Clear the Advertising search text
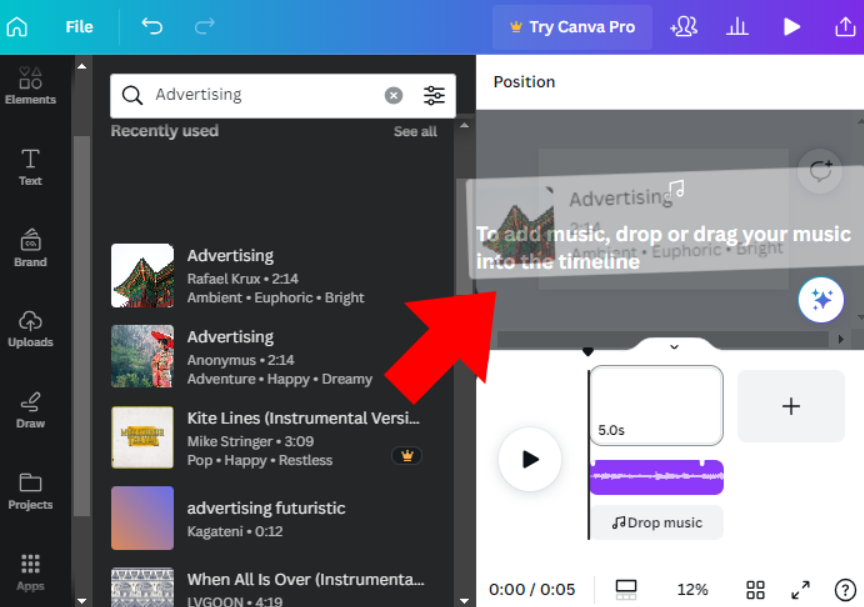864x607 pixels. pos(393,95)
